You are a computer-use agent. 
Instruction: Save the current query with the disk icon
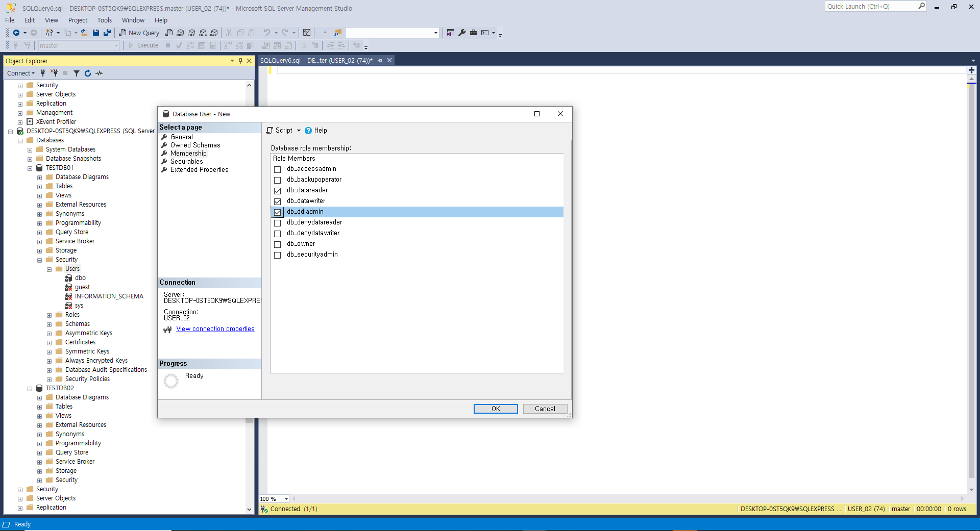point(96,33)
